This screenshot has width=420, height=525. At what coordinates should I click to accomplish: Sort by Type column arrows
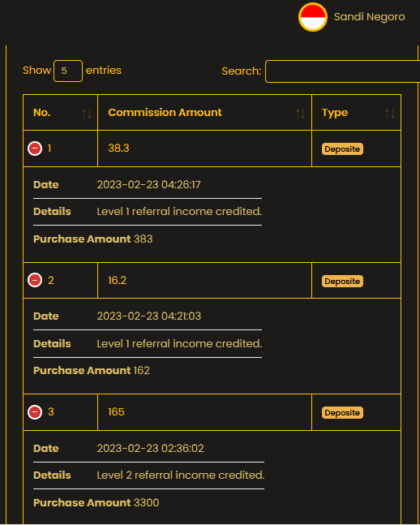[x=390, y=113]
